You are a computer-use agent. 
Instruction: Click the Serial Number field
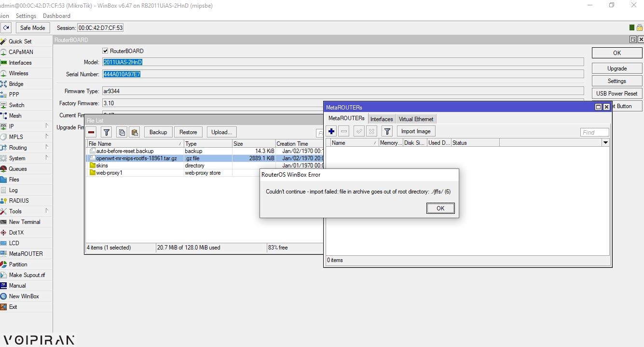tap(343, 74)
